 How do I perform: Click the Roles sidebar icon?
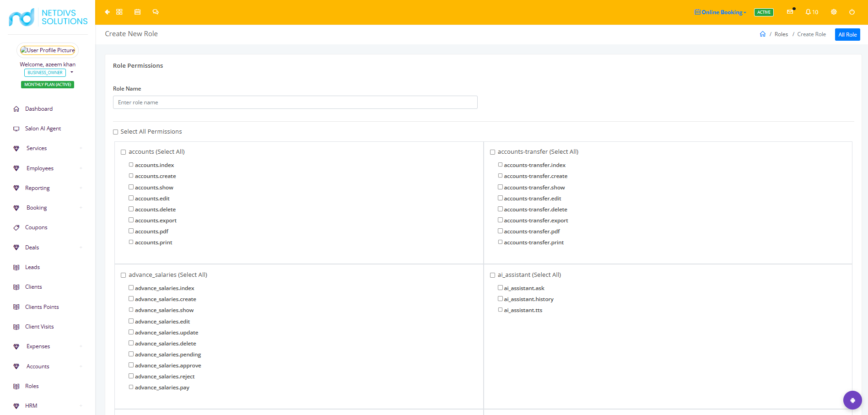[x=16, y=386]
